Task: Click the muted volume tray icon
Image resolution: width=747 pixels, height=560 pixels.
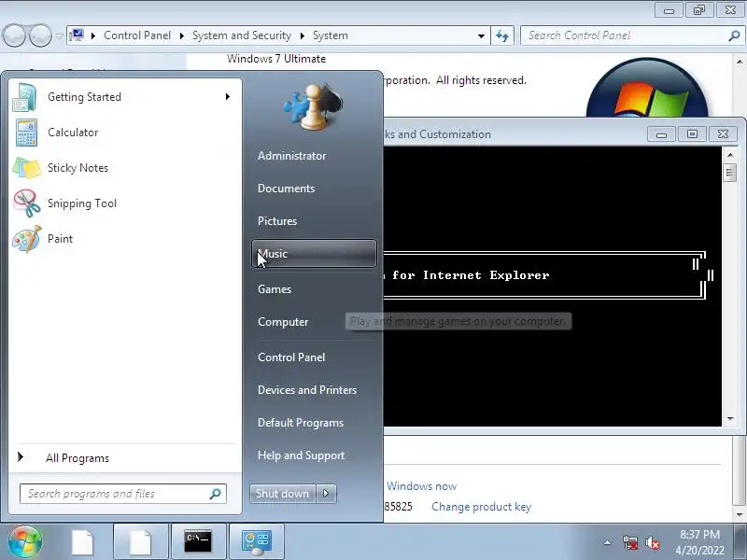Action: (653, 542)
